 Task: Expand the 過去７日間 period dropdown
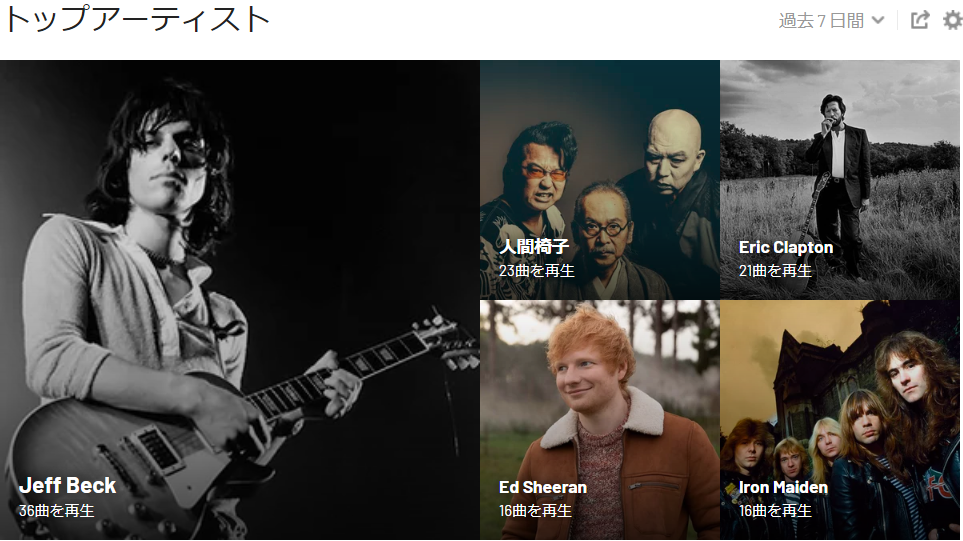click(x=832, y=20)
